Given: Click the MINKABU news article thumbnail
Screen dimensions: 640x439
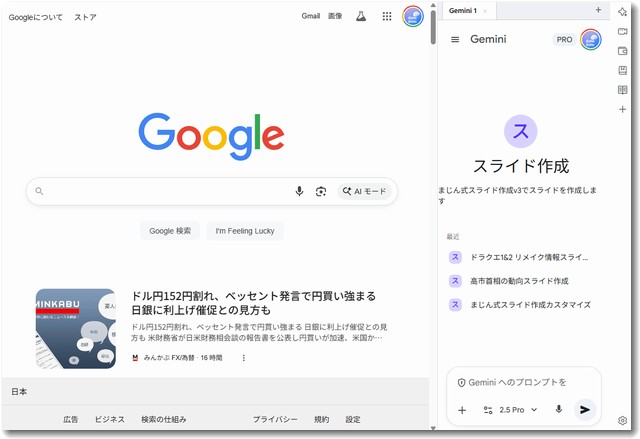Looking at the screenshot, I should pyautogui.click(x=76, y=328).
